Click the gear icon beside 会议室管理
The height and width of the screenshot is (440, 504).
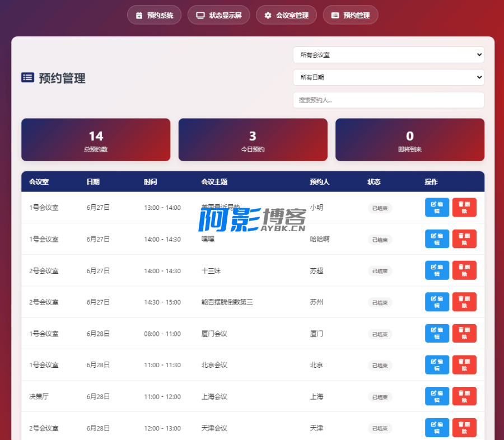pyautogui.click(x=268, y=16)
